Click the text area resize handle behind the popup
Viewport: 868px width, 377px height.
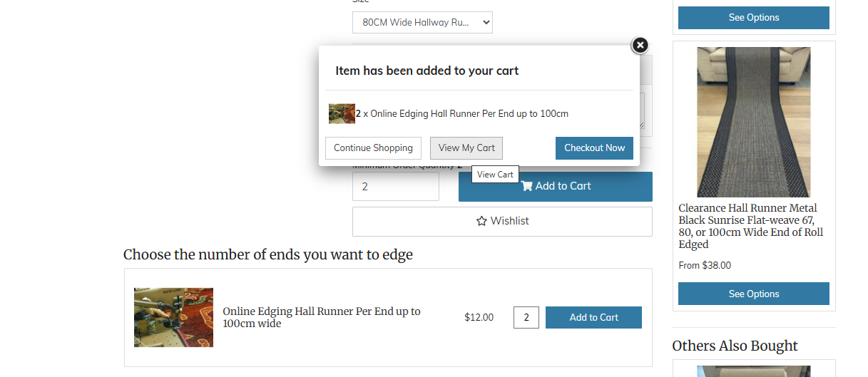coord(642,126)
